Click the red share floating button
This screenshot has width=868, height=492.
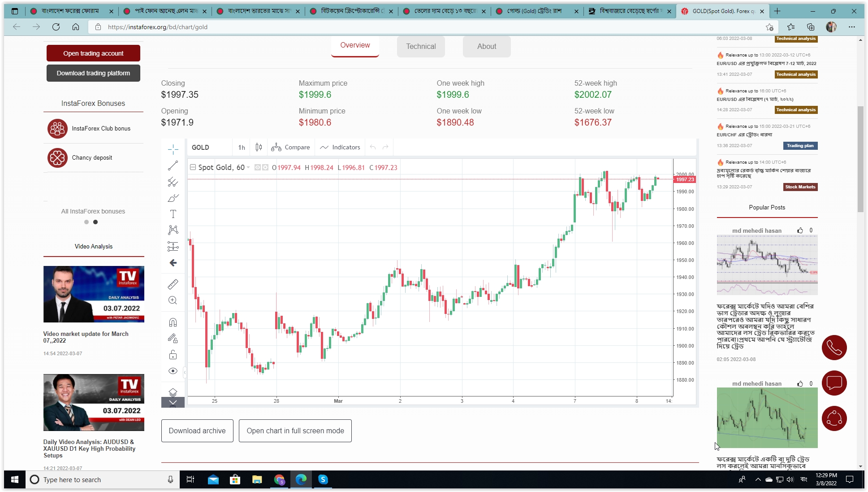pyautogui.click(x=834, y=418)
